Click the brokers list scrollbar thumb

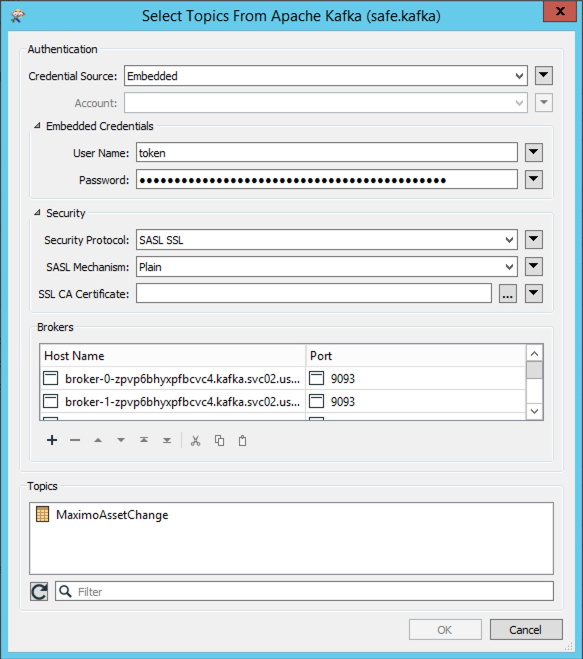click(534, 370)
